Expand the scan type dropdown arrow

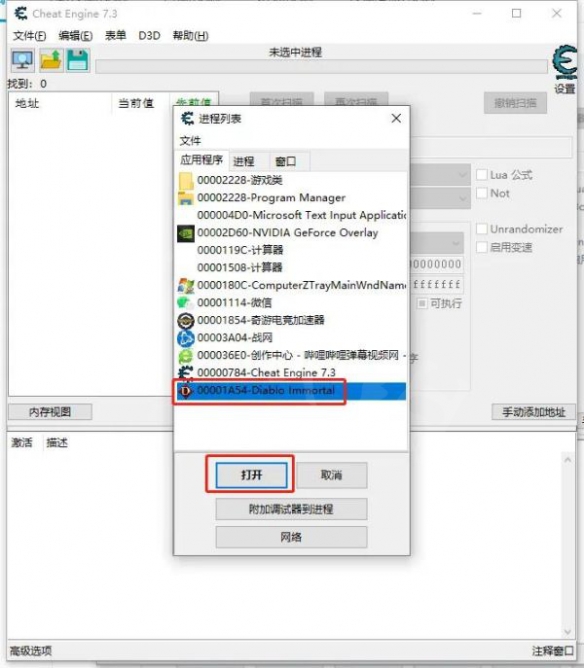pos(462,175)
